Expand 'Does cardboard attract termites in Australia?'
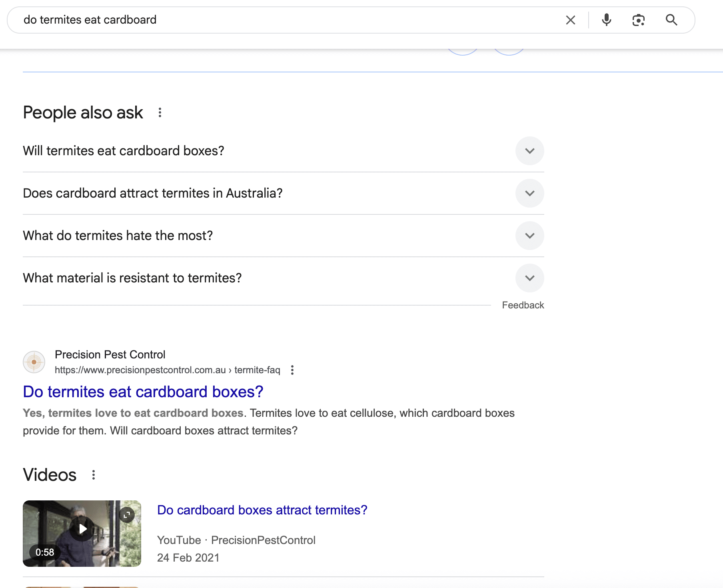Screen dimensions: 723x588 [529, 193]
